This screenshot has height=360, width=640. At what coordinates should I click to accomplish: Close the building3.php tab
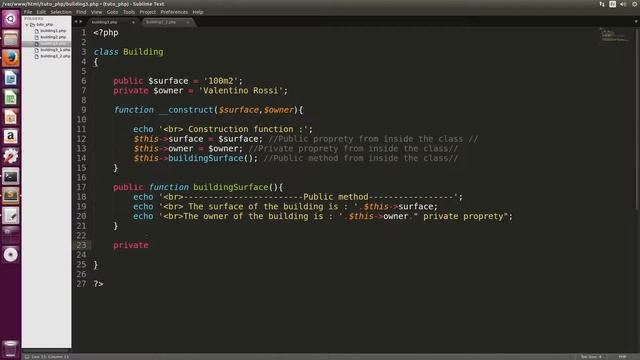click(x=133, y=22)
